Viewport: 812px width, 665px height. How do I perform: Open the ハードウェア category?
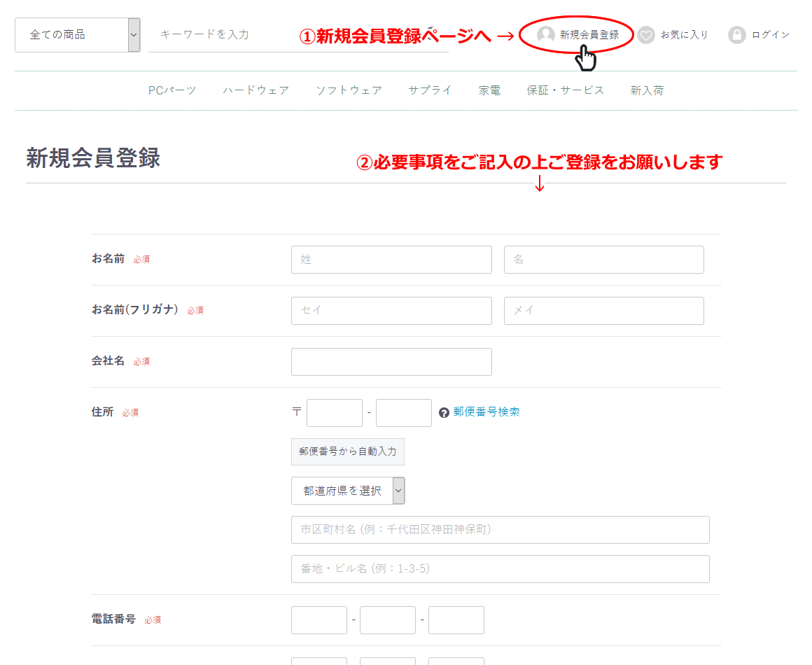pyautogui.click(x=256, y=90)
